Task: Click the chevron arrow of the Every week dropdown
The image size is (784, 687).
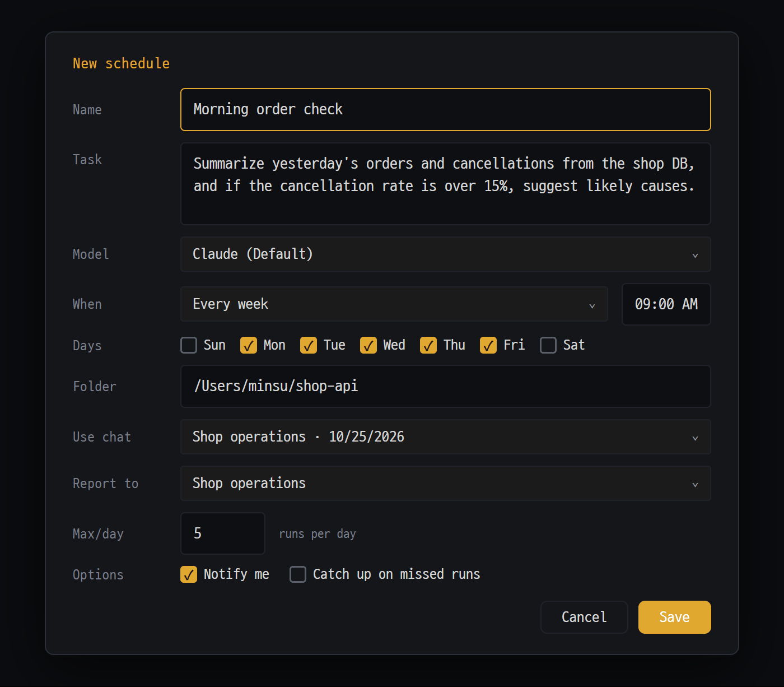Action: (592, 305)
